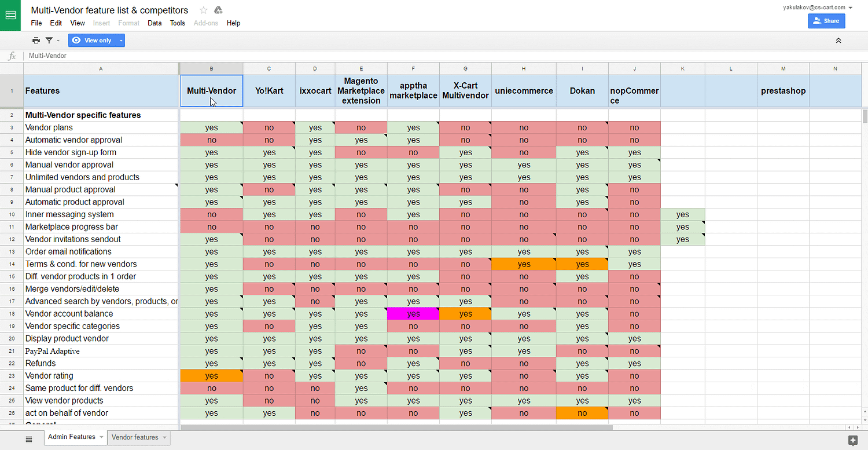This screenshot has height=450, width=868.
Task: Click the print icon in the toolbar
Action: (36, 41)
